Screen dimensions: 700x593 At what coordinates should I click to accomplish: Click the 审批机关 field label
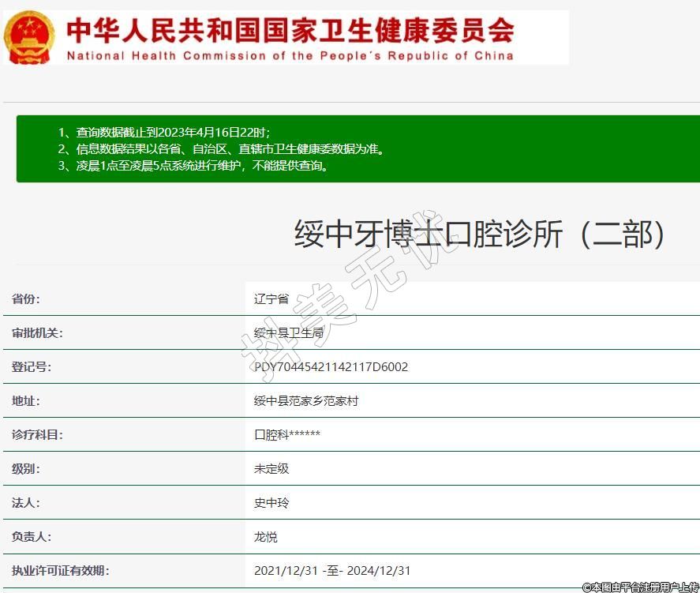point(36,333)
